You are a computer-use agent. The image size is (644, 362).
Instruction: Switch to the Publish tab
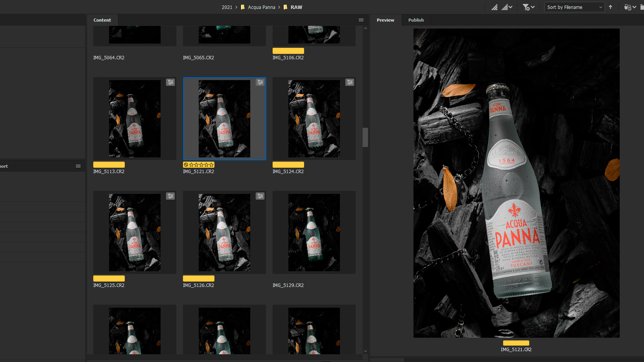click(x=416, y=20)
